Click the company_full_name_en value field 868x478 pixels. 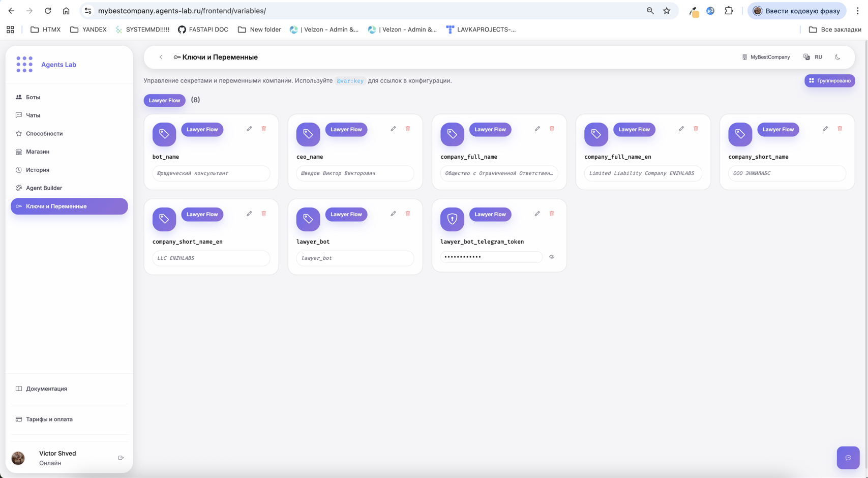[x=643, y=173]
